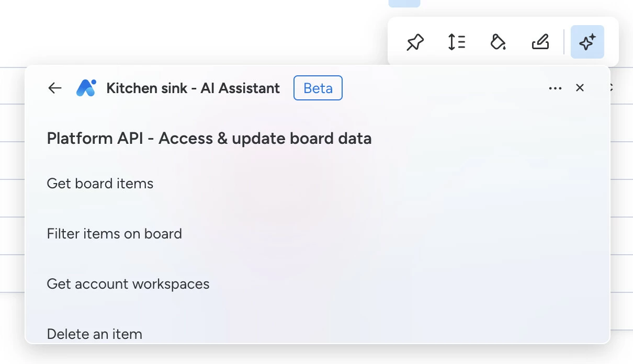Click the partially hidden control beside close X
Image resolution: width=633 pixels, height=364 pixels.
point(611,88)
